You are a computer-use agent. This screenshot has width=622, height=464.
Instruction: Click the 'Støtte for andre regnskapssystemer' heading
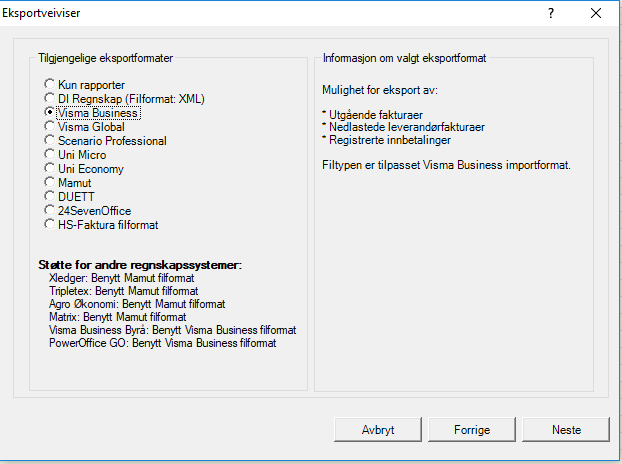point(140,265)
